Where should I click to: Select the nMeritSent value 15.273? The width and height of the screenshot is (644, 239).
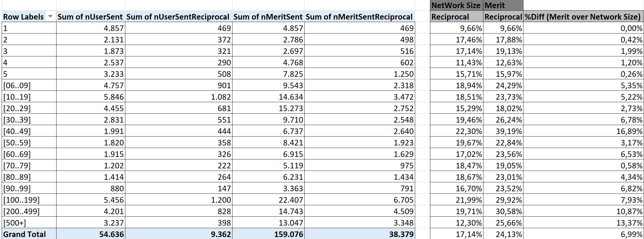point(268,108)
